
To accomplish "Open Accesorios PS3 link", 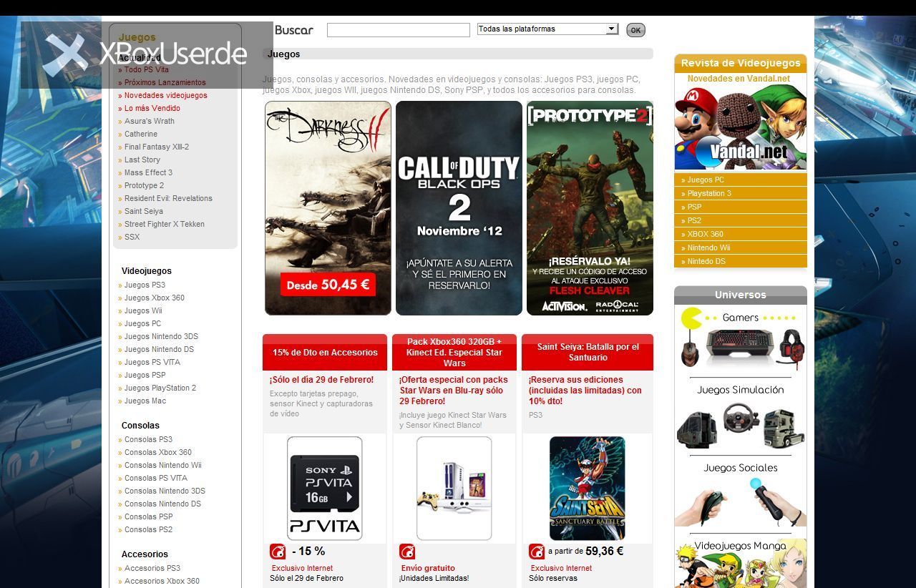I will pos(152,568).
